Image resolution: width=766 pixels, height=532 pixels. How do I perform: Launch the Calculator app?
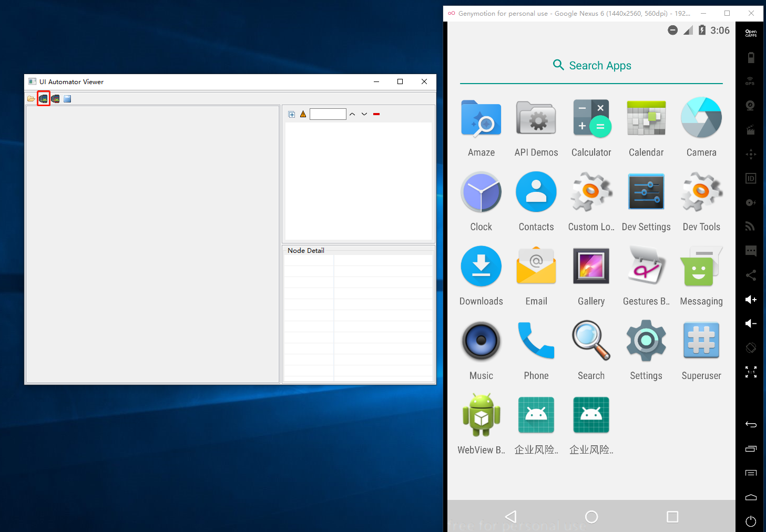pos(591,128)
